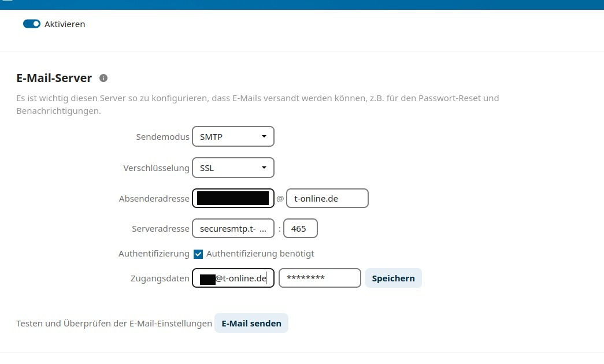The image size is (604, 364).
Task: Open the Sendemodus SMTP dropdown
Action: 233,137
